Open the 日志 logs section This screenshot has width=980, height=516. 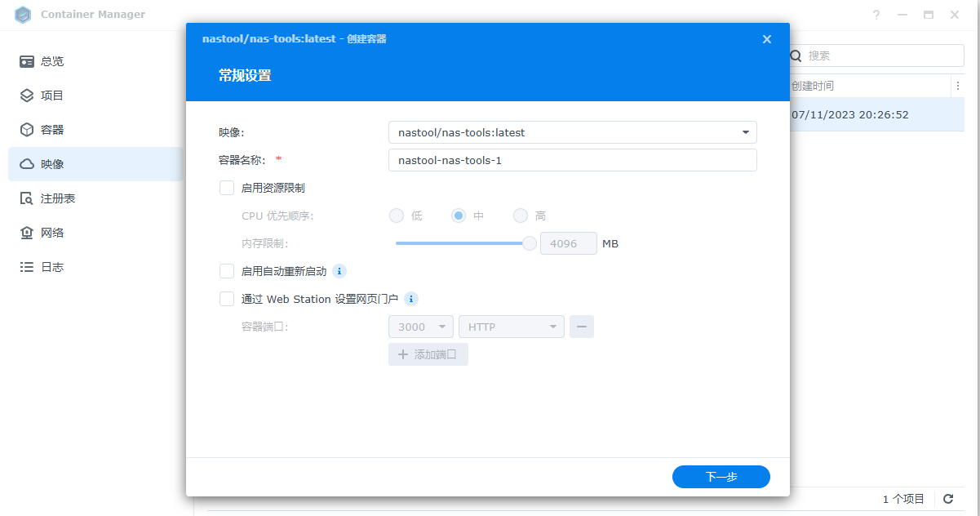click(x=96, y=267)
